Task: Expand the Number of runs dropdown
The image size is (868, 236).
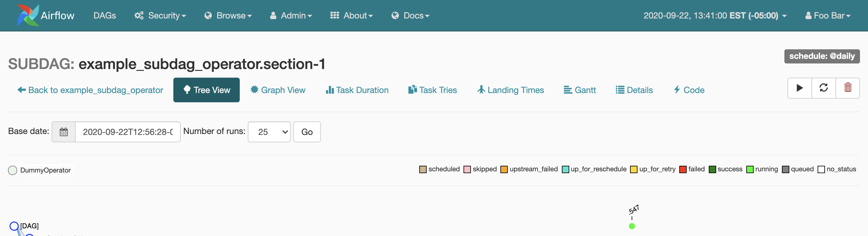Action: (269, 132)
